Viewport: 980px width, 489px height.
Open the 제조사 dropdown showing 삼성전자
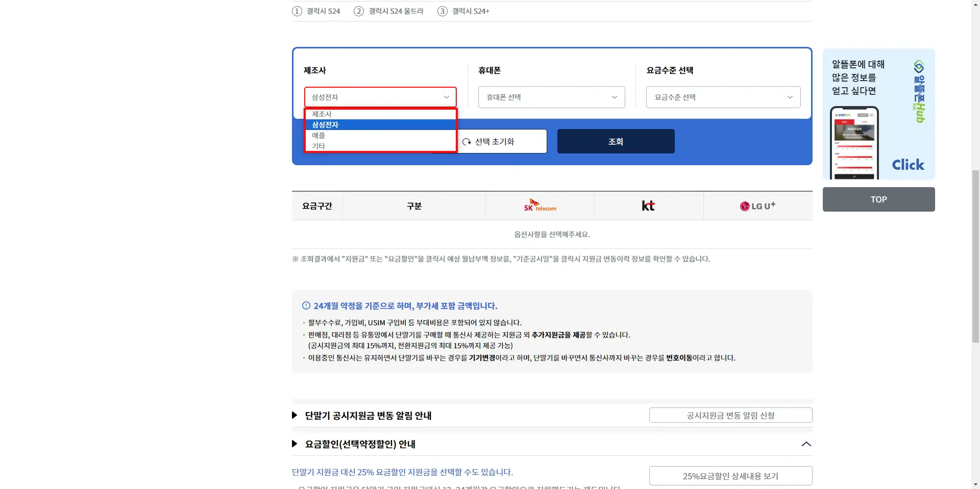[380, 97]
